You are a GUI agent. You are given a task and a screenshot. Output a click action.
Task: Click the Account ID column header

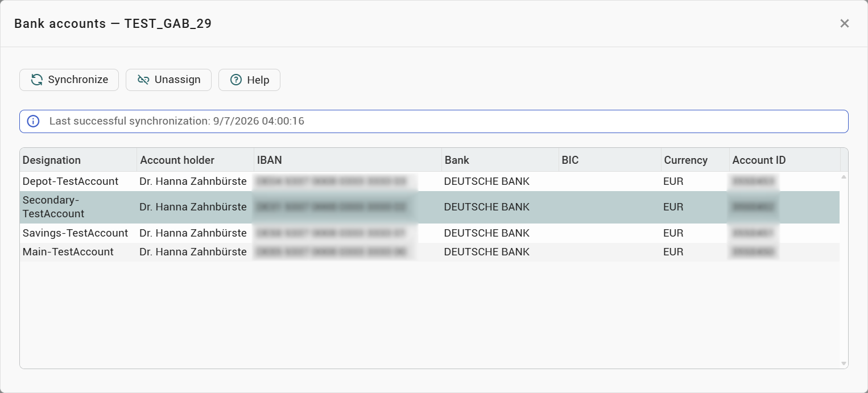pyautogui.click(x=785, y=160)
